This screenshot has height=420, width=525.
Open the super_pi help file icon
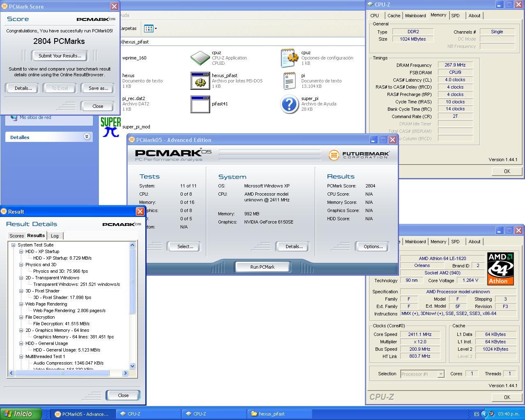289,104
